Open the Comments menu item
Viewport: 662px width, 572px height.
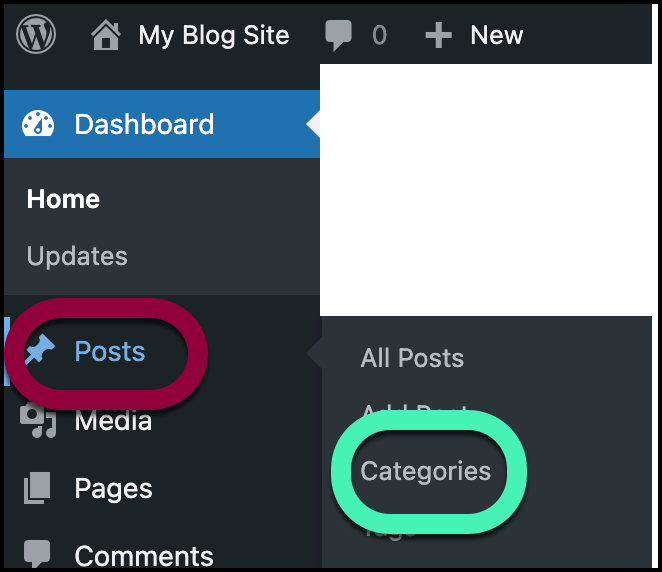[x=144, y=555]
